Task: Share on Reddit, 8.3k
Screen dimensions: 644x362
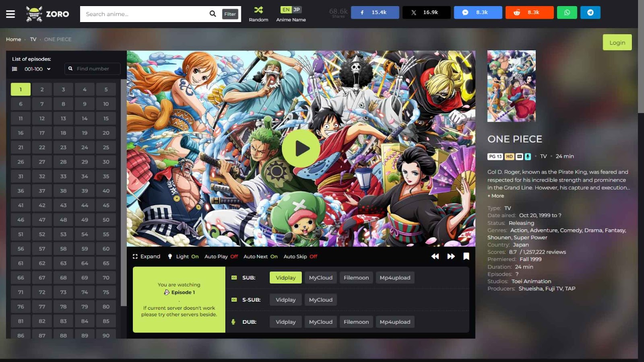Action: click(x=530, y=12)
